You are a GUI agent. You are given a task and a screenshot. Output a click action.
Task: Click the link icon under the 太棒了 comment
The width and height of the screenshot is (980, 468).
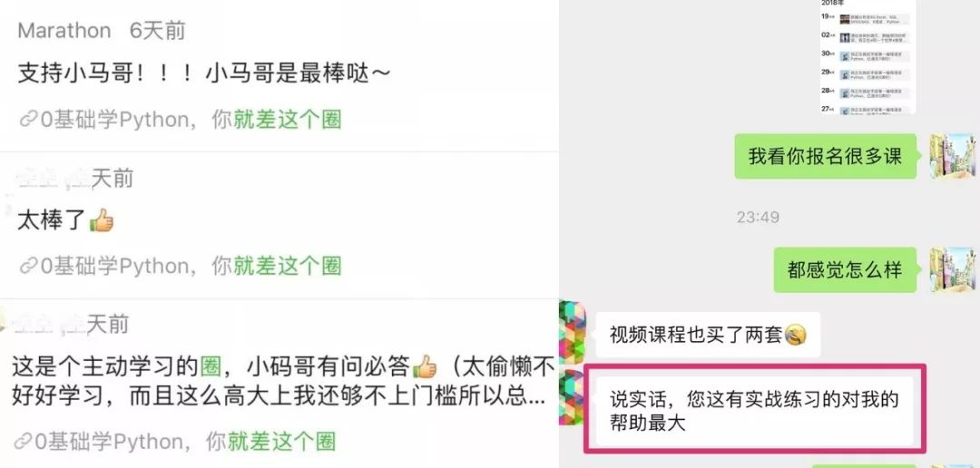click(29, 266)
